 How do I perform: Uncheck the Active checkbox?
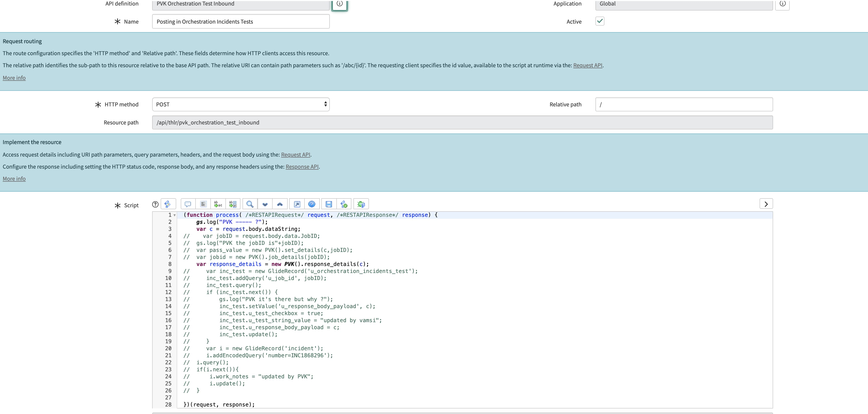(600, 21)
